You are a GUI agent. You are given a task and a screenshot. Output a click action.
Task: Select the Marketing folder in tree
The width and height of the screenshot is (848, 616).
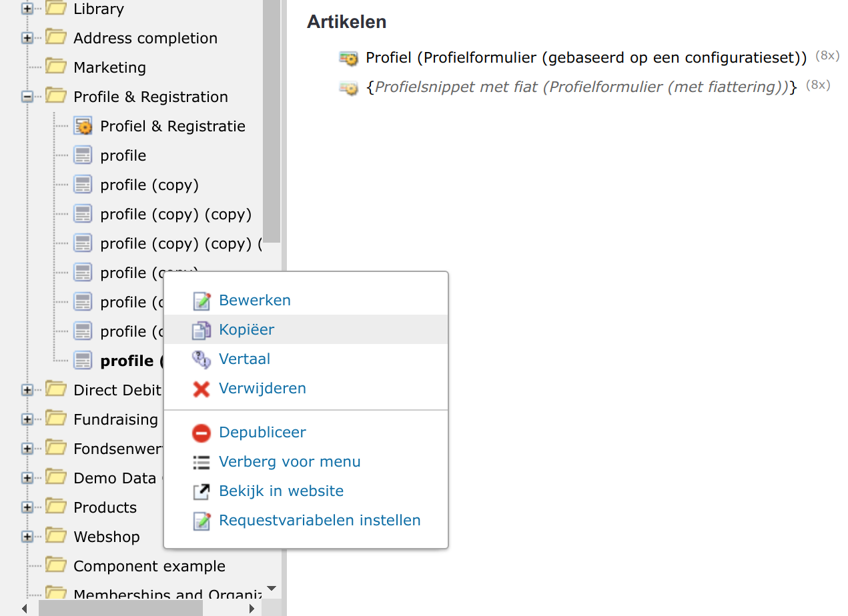(x=109, y=67)
